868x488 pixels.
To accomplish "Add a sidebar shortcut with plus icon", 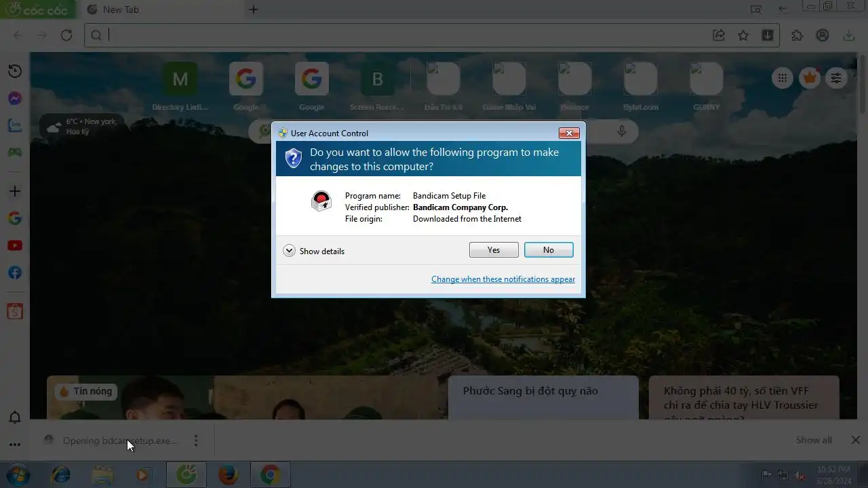I will [15, 191].
